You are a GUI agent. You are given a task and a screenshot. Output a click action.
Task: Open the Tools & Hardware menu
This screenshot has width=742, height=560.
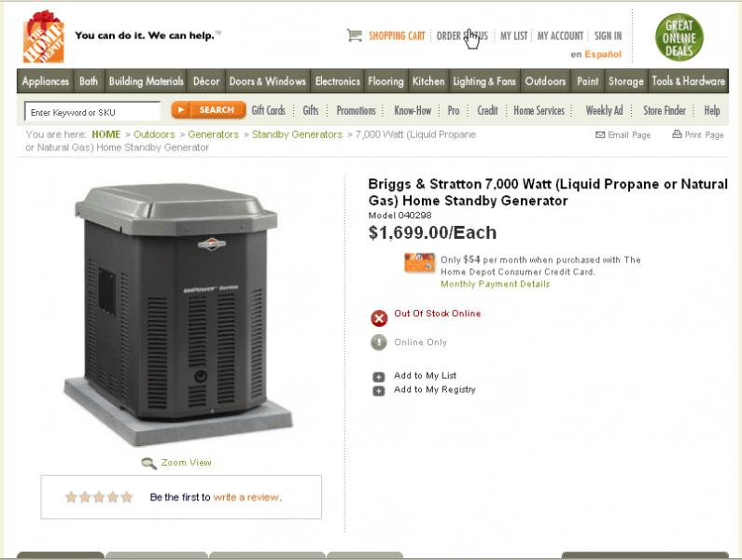[x=688, y=81]
